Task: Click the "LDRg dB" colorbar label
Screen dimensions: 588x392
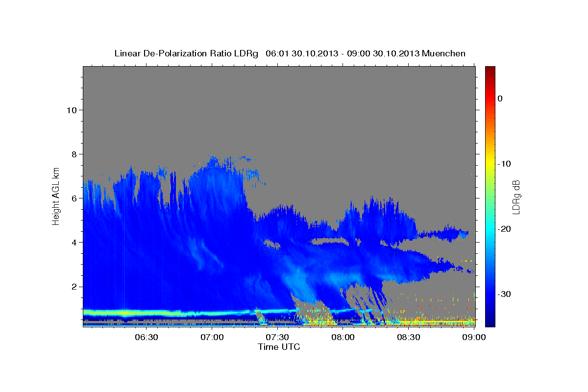Action: [515, 197]
